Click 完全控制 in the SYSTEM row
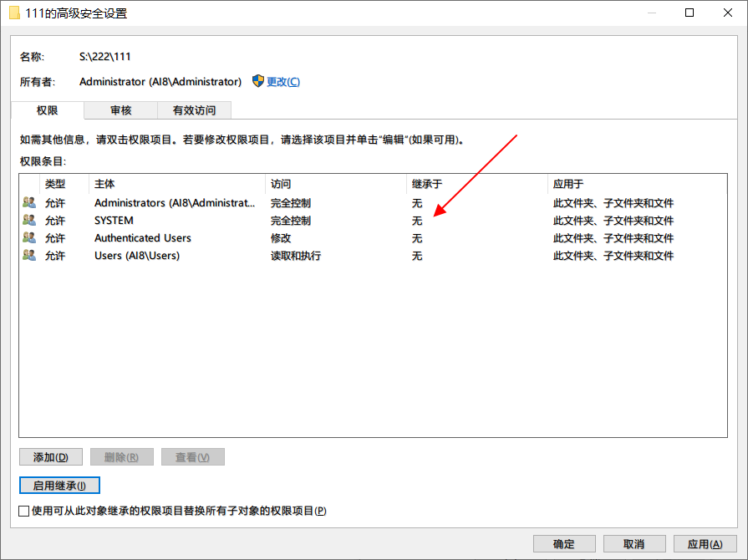Image resolution: width=748 pixels, height=560 pixels. [291, 221]
